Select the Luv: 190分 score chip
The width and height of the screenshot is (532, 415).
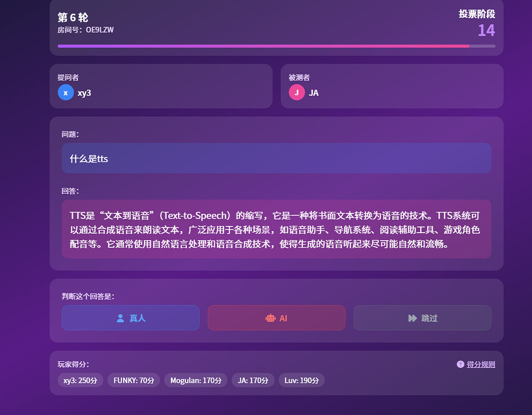click(302, 380)
